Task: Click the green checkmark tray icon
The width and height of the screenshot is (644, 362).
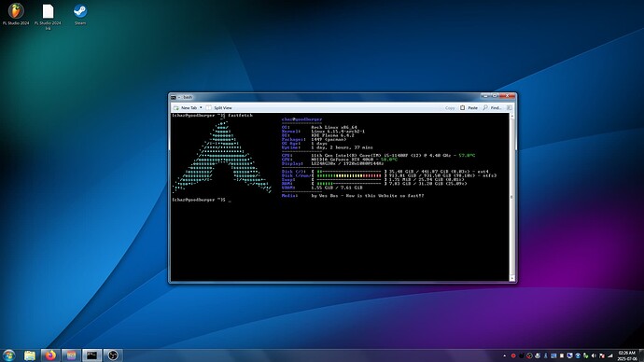Action: tap(586, 355)
